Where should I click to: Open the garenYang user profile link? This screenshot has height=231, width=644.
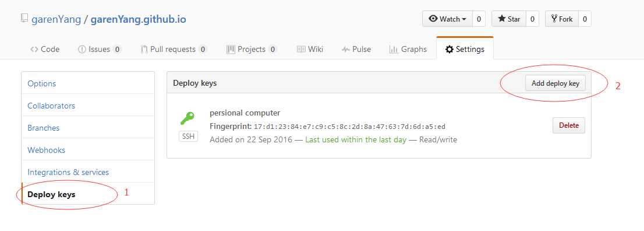(56, 19)
